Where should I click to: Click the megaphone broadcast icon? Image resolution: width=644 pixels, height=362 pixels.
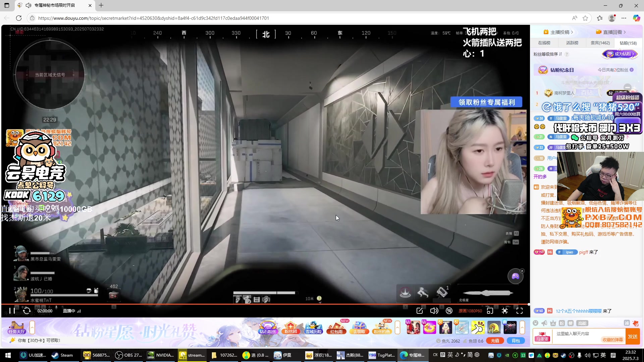544,323
